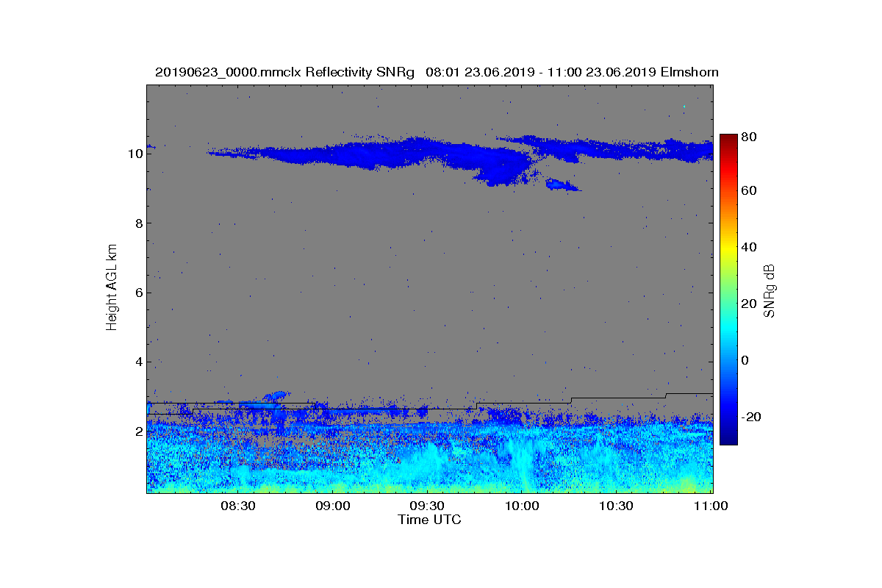Click the 'Height AGL km' axis title
This screenshot has width=882, height=588.
coord(112,287)
